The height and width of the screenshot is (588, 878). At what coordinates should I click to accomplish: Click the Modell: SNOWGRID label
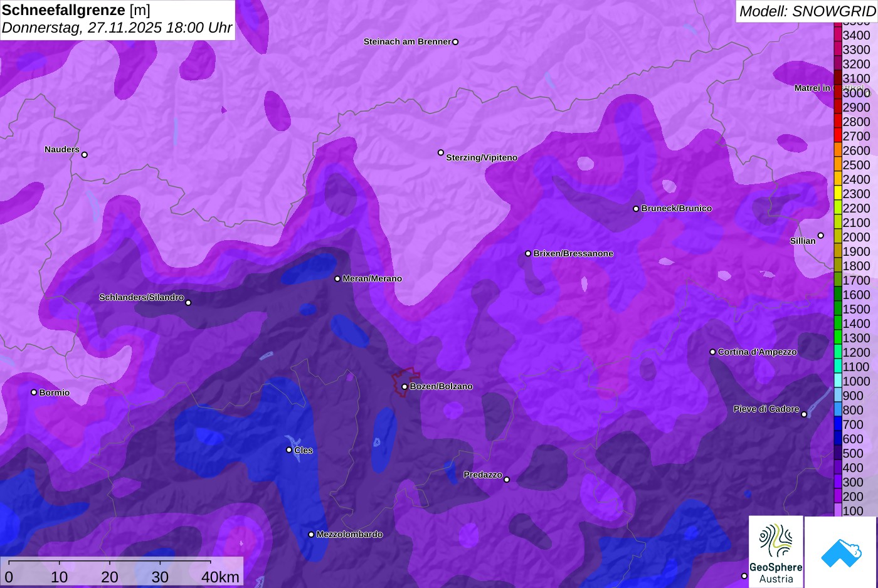pos(807,11)
